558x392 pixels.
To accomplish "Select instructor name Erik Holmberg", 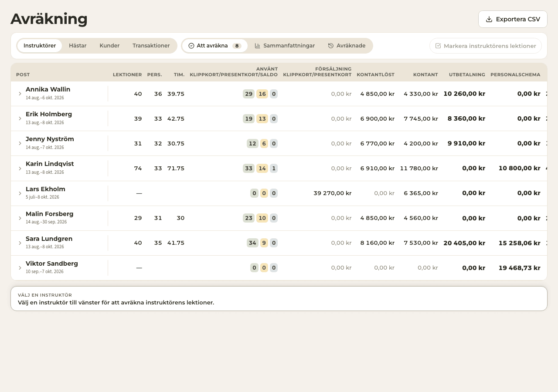I will point(49,114).
